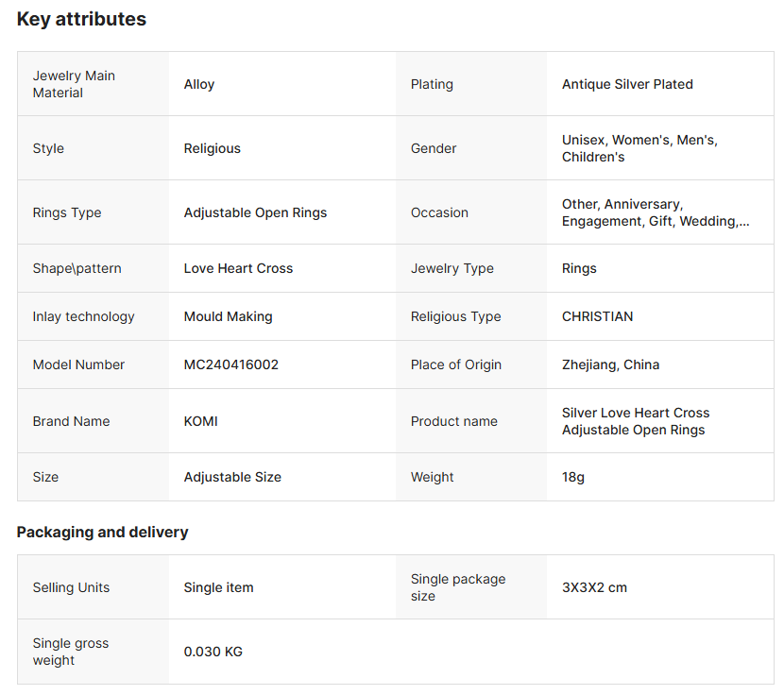Select model number MC240416002

click(230, 364)
